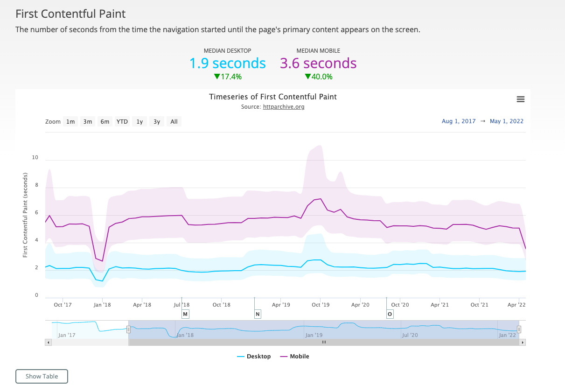The image size is (565, 392).
Task: Toggle the Desktop series in legend
Action: coord(254,357)
